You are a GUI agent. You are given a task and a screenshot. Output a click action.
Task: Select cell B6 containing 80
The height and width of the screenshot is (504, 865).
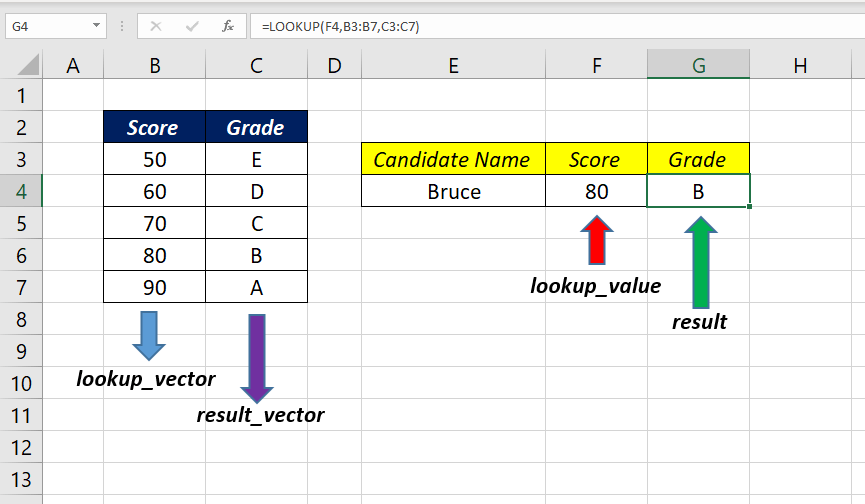154,255
